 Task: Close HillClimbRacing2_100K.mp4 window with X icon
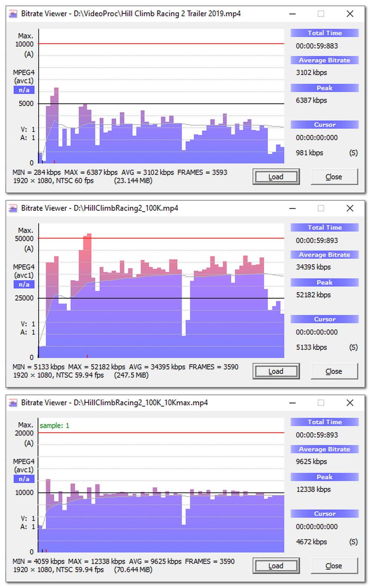pyautogui.click(x=349, y=209)
